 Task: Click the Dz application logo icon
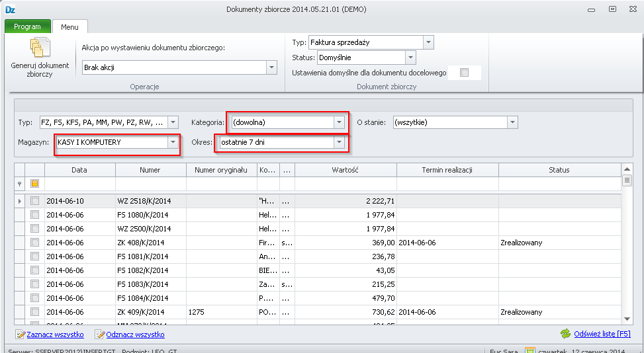(11, 9)
